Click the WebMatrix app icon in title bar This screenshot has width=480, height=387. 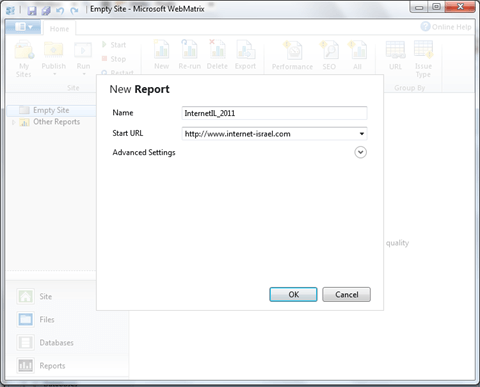pos(10,10)
